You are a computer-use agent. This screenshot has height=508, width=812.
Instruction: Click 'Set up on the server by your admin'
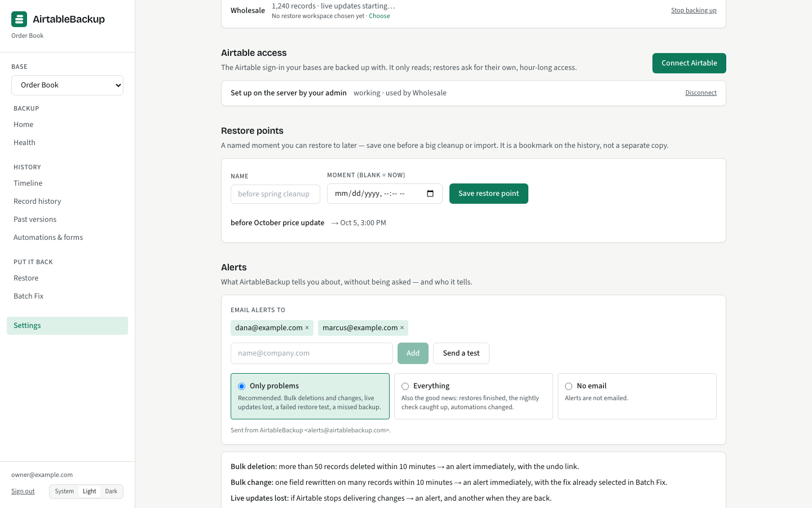(x=289, y=93)
